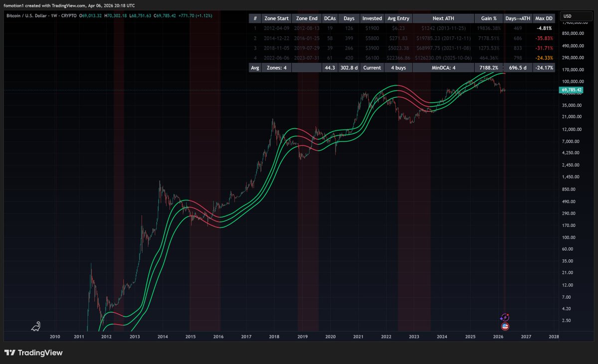The width and height of the screenshot is (598, 364).
Task: Click the gain cell 19836.38%
Action: (x=489, y=28)
